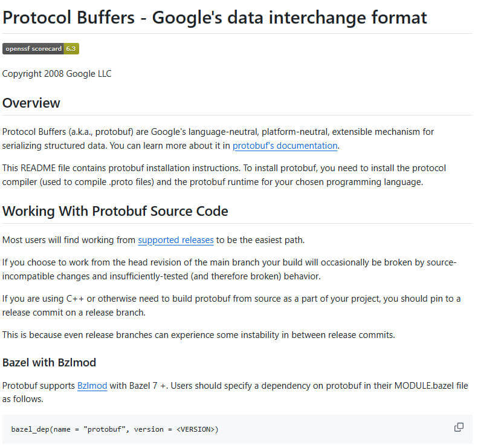Click the paragraph about head revision of main branch
The height and width of the screenshot is (448, 478).
229,269
